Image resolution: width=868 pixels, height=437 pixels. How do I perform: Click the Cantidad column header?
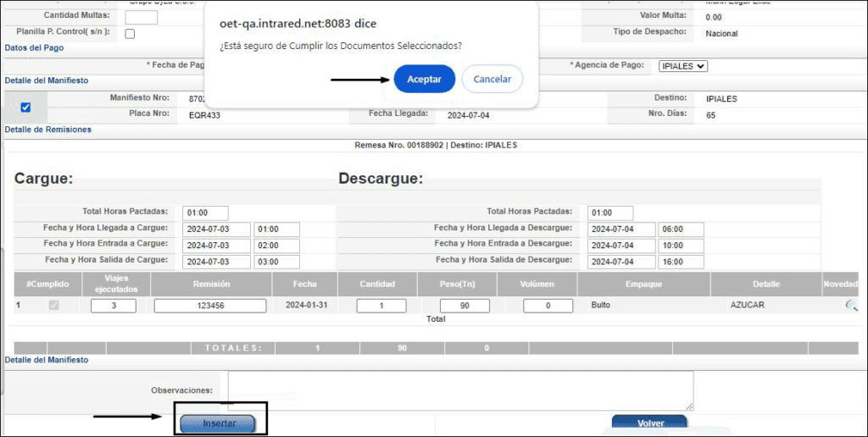tap(377, 284)
